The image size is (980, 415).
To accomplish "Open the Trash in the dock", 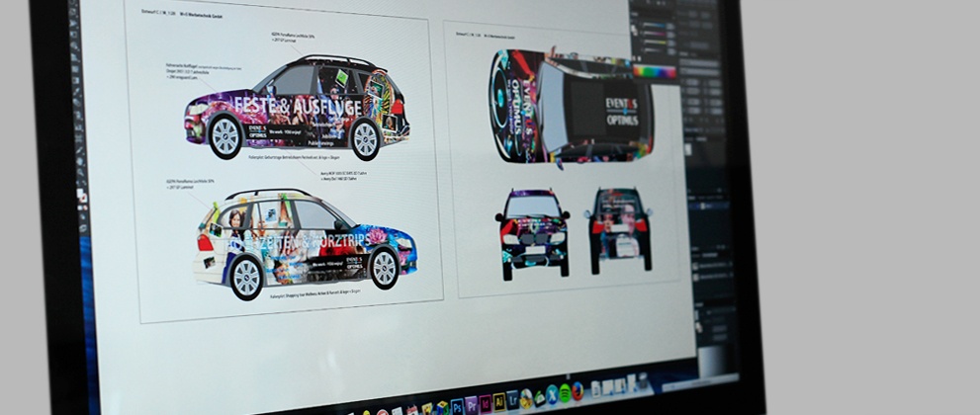I will 643,380.
